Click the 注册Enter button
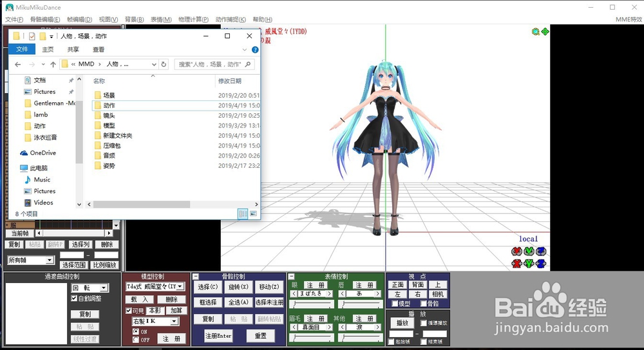644x350 pixels. pyautogui.click(x=218, y=336)
